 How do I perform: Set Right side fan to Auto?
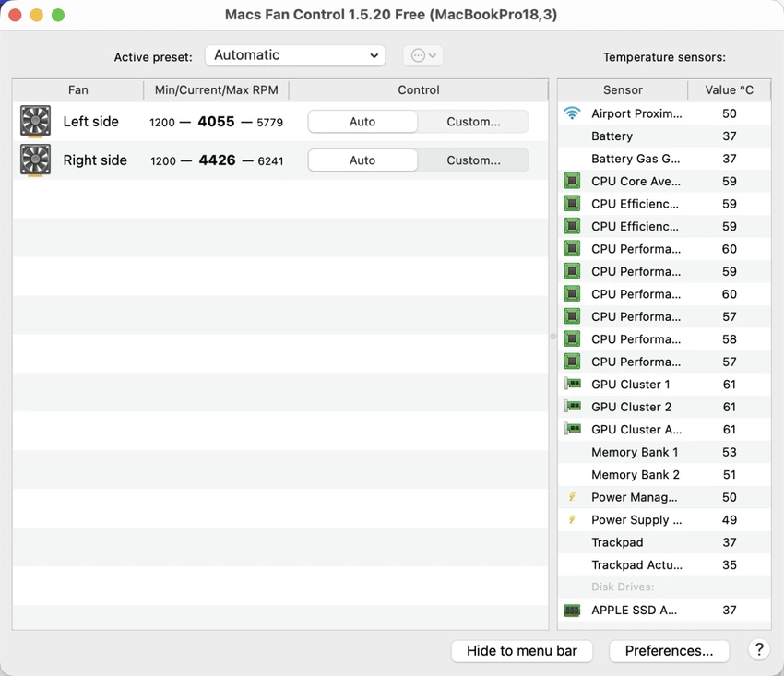pyautogui.click(x=362, y=160)
